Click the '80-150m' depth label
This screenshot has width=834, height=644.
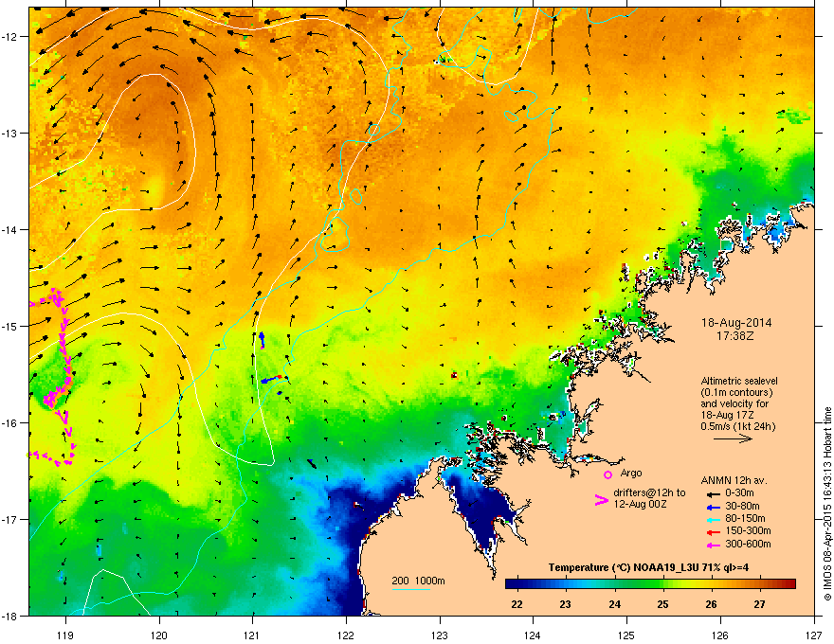click(745, 519)
